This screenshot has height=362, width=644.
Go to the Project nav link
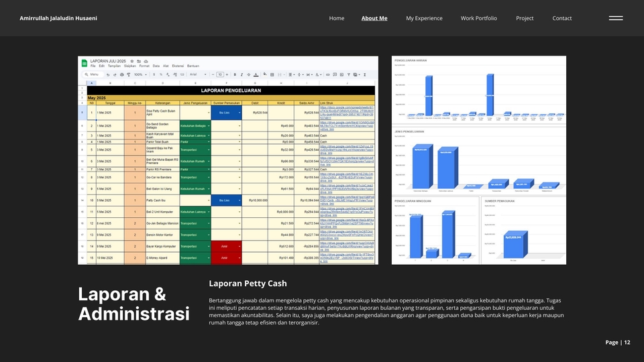(525, 18)
